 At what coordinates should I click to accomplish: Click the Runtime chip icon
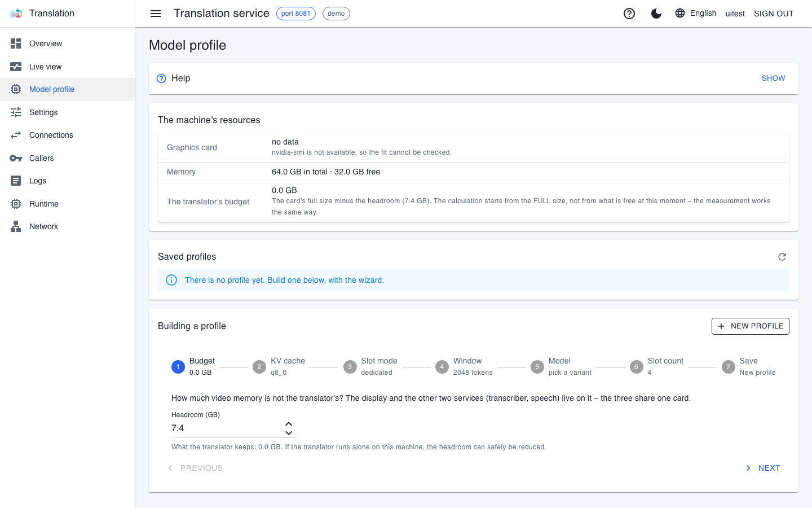16,204
